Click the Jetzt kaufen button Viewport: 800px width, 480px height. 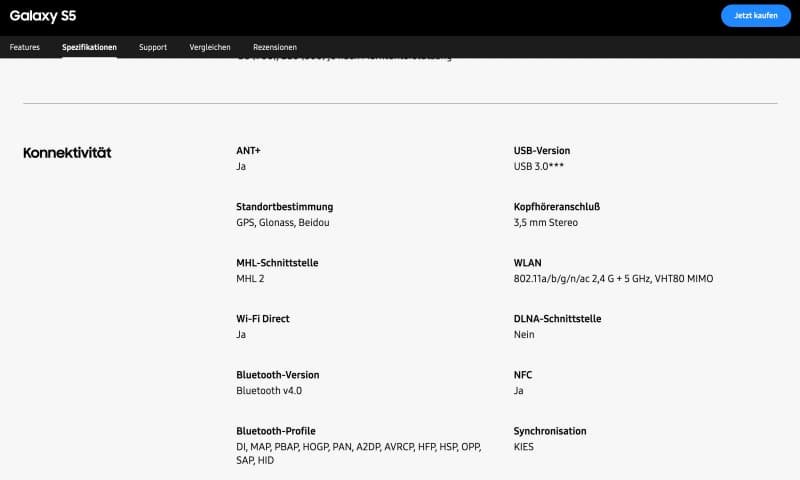pos(756,16)
